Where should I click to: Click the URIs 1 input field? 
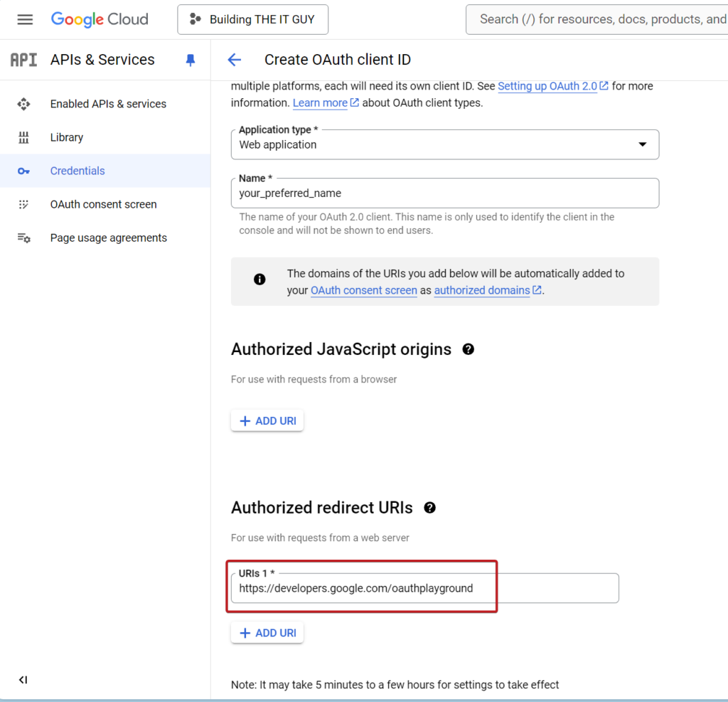[425, 588]
